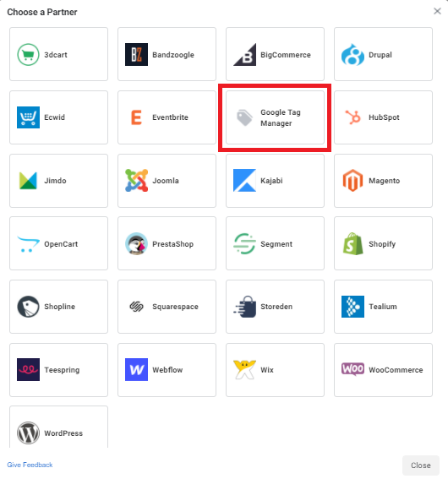Click the WooCommerce purple Woo logo
This screenshot has width=448, height=479.
[x=352, y=369]
